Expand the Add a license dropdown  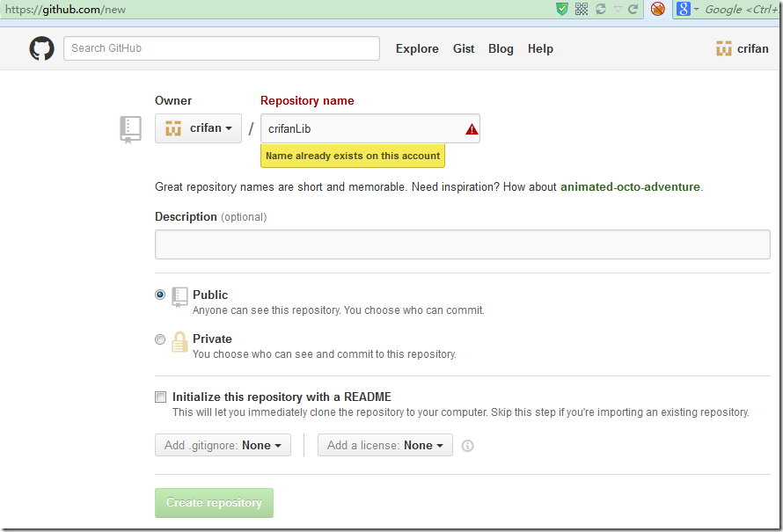point(385,445)
